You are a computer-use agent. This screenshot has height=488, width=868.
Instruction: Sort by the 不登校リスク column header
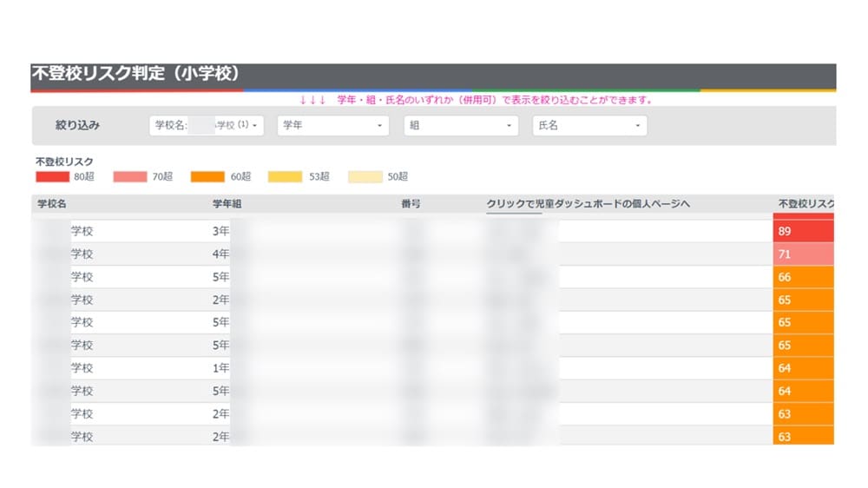click(806, 204)
